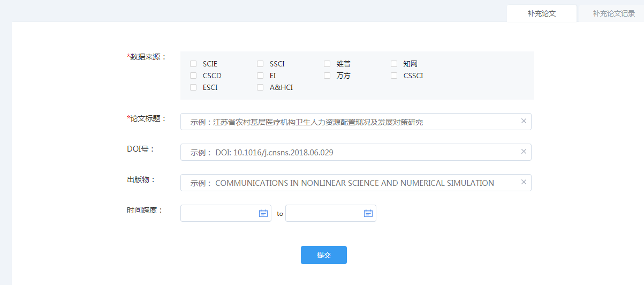Select the end date input box
Image resolution: width=644 pixels, height=285 pixels.
tap(331, 213)
